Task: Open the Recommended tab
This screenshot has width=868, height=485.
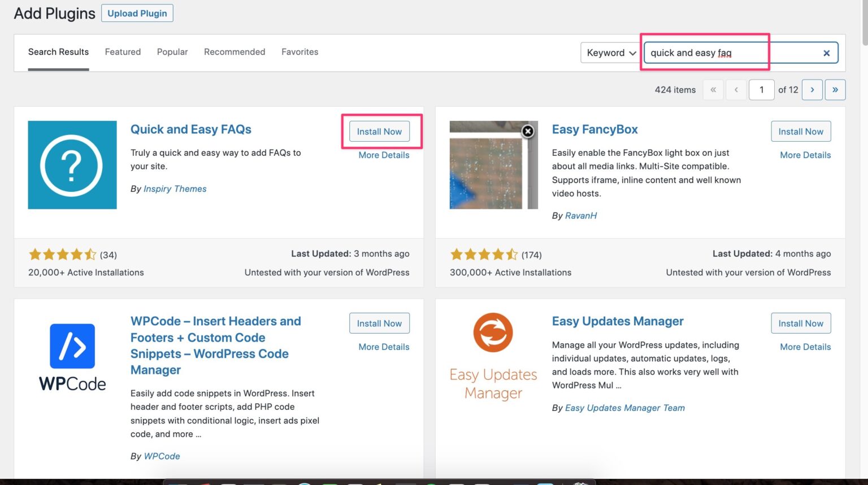Action: click(x=235, y=52)
